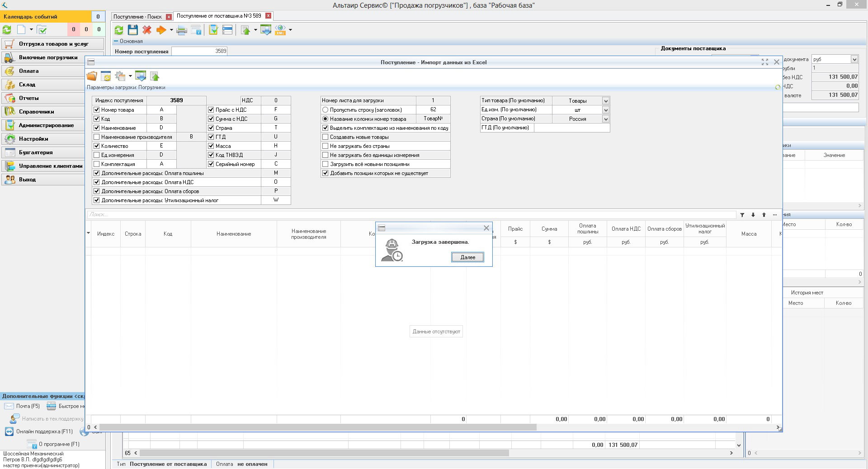Enable the Наименование производителя checkbox
The height and width of the screenshot is (469, 868).
tap(96, 137)
